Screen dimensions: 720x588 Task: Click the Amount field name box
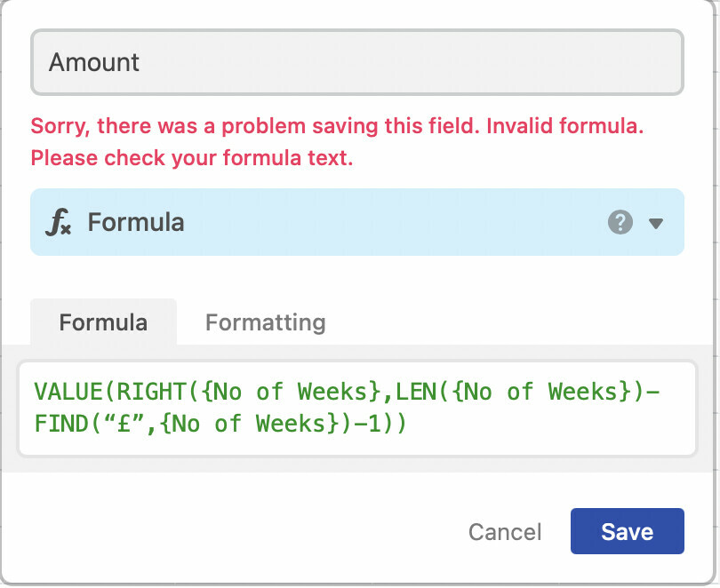[x=357, y=62]
